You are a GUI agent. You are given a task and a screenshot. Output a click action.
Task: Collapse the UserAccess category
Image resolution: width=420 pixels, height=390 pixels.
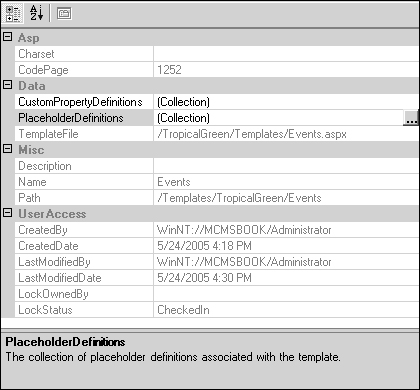(7, 213)
